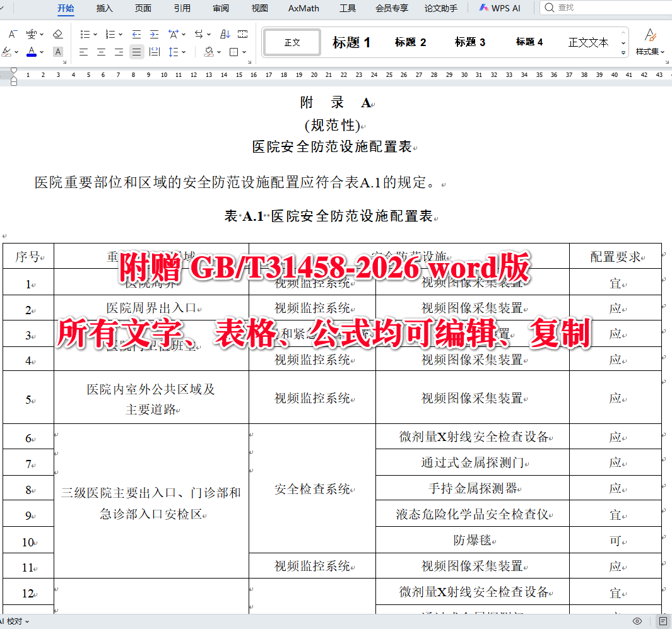672x629 pixels.
Task: Open the 样式集 style set dropdown
Action: (x=651, y=52)
